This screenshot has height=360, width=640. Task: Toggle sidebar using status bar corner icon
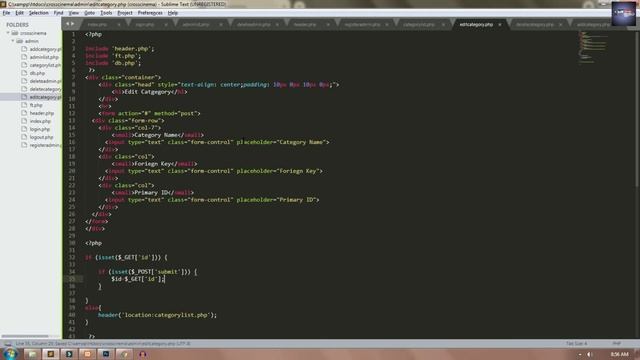coord(7,344)
